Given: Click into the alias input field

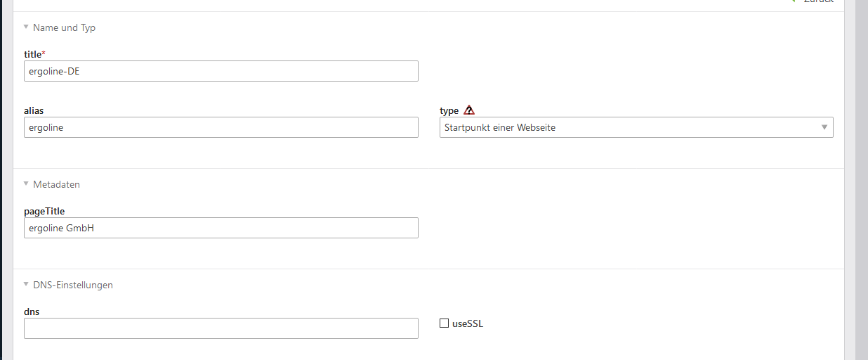Looking at the screenshot, I should [x=221, y=127].
